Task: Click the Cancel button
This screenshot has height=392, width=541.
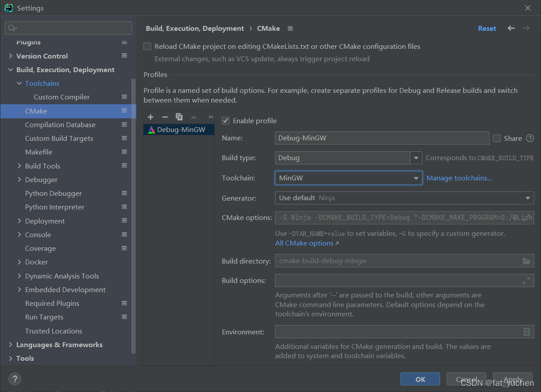Action: (467, 379)
